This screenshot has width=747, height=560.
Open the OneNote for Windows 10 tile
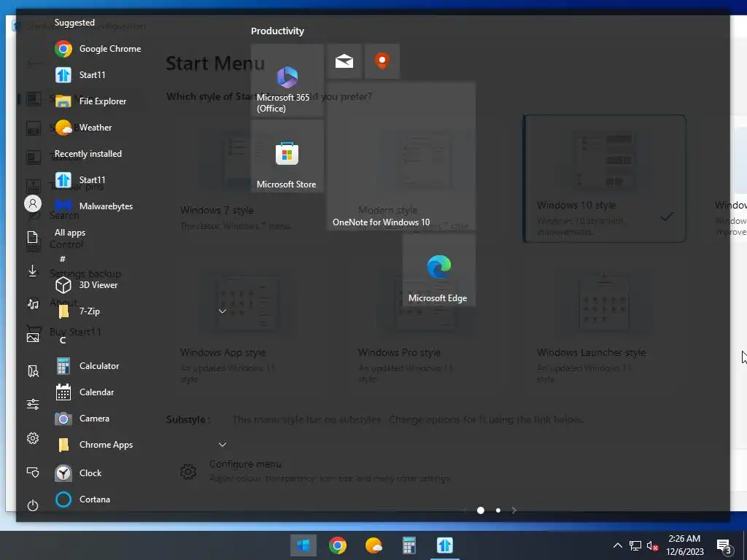pyautogui.click(x=400, y=156)
